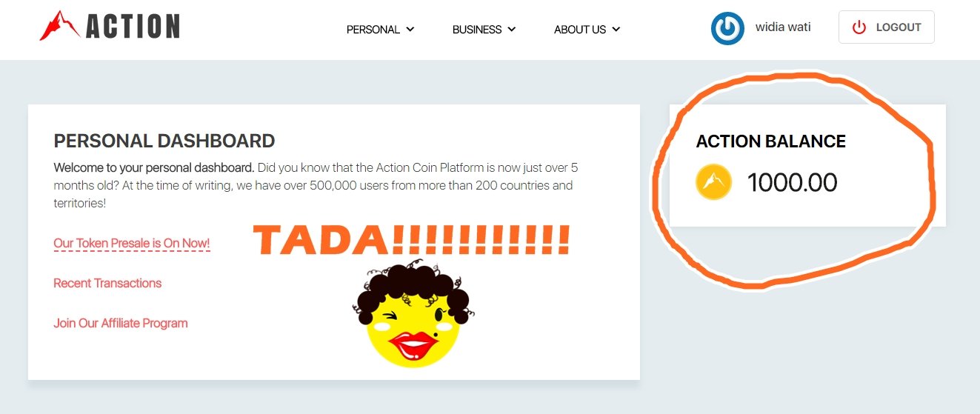Click the PERSONAL DASHBOARD heading
Image resolution: width=980 pixels, height=414 pixels.
pos(164,141)
